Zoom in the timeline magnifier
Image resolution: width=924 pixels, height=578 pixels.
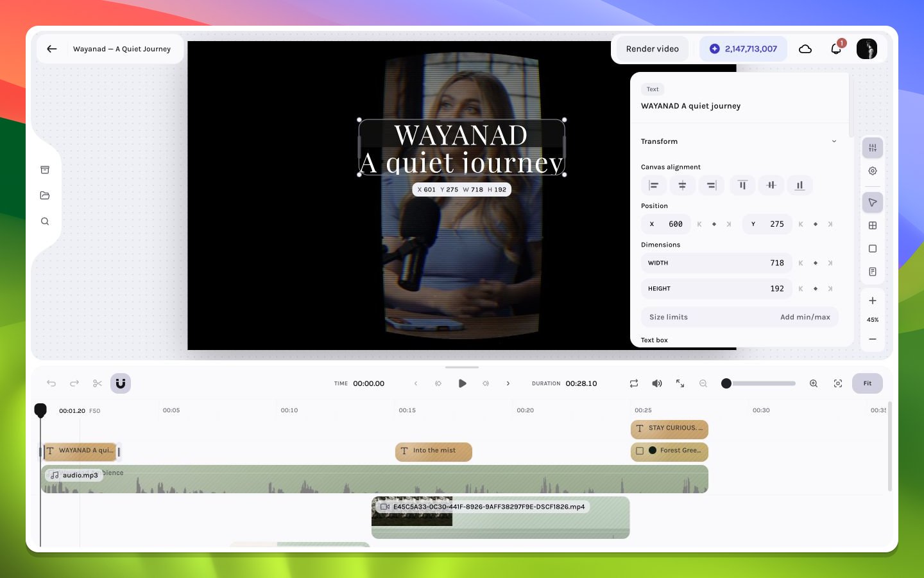click(x=814, y=383)
